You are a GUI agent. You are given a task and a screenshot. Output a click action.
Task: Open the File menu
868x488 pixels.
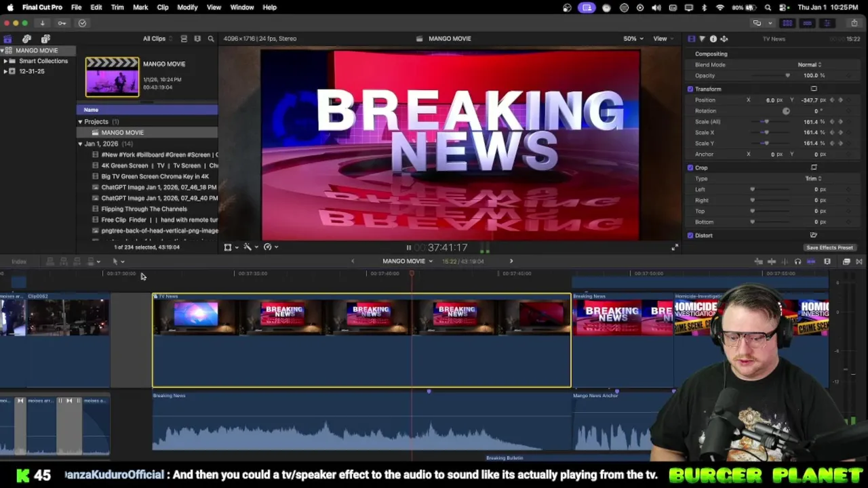(x=76, y=7)
